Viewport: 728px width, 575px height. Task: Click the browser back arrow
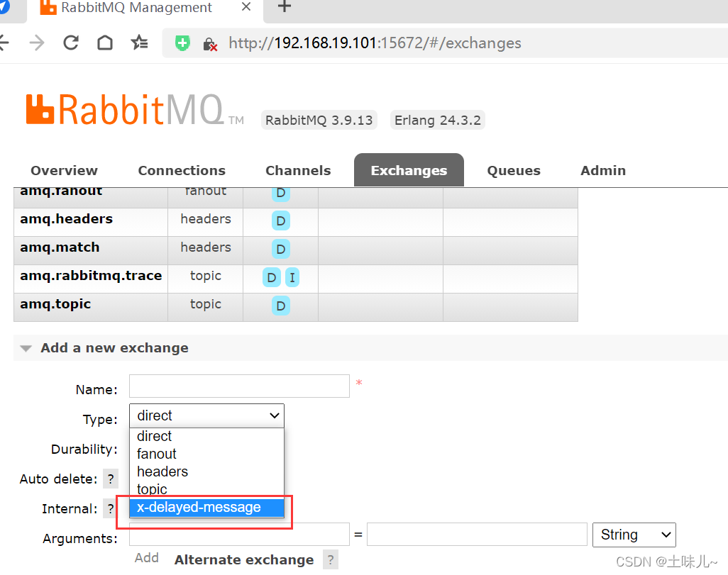pyautogui.click(x=4, y=43)
